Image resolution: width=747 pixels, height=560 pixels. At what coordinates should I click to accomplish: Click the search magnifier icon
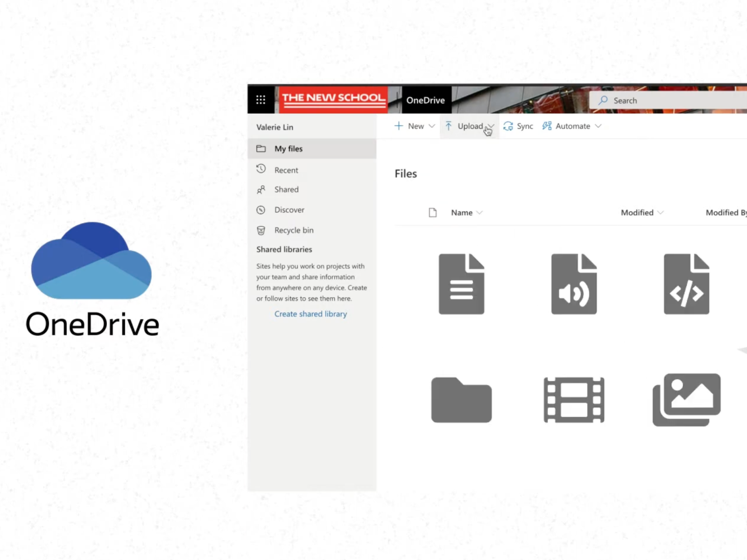603,100
